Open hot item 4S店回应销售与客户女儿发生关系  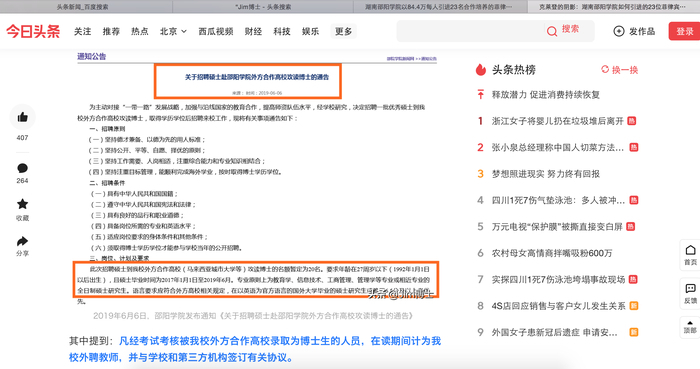558,306
